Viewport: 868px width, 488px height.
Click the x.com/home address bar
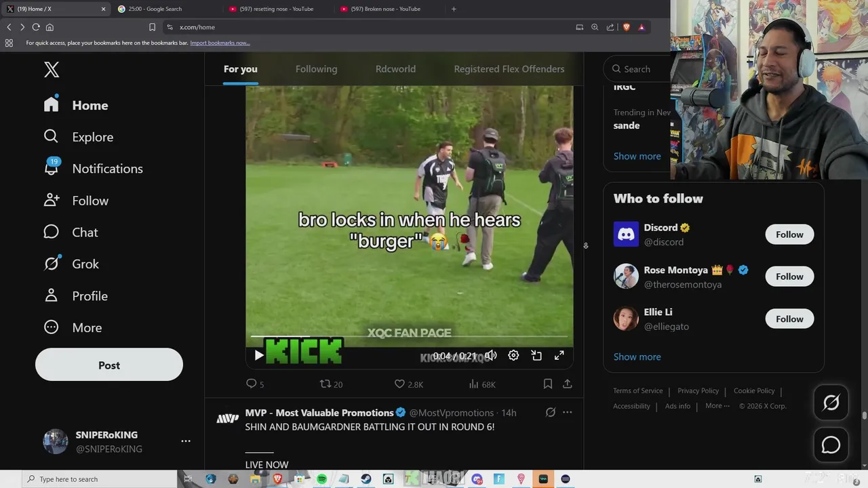pyautogui.click(x=366, y=27)
